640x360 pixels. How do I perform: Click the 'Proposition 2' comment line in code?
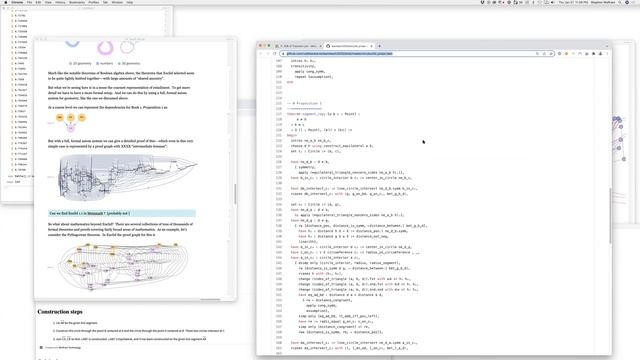[x=304, y=103]
